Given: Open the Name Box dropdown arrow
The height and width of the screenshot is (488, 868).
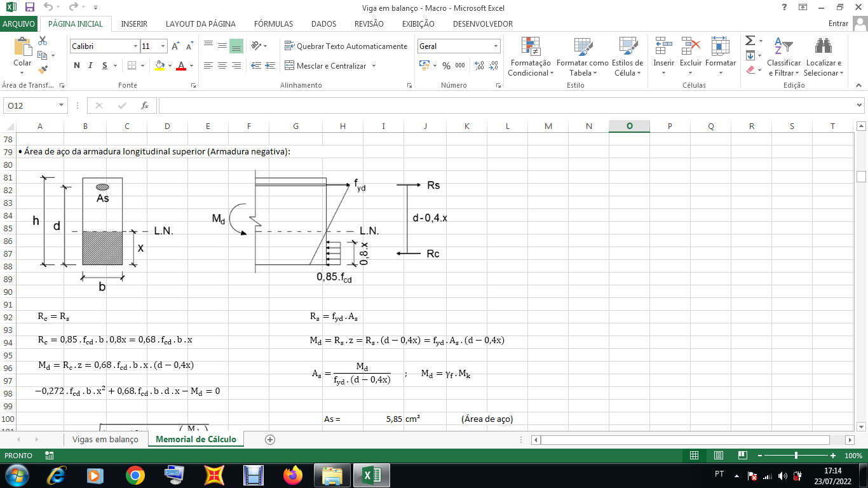Looking at the screenshot, I should [62, 105].
